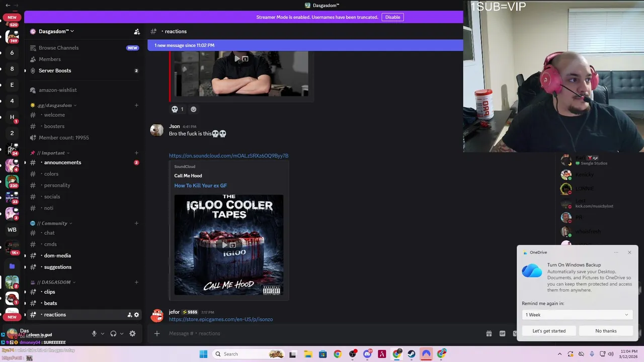Click Let's get started in OneDrive popup
Image resolution: width=644 pixels, height=362 pixels.
click(x=549, y=331)
